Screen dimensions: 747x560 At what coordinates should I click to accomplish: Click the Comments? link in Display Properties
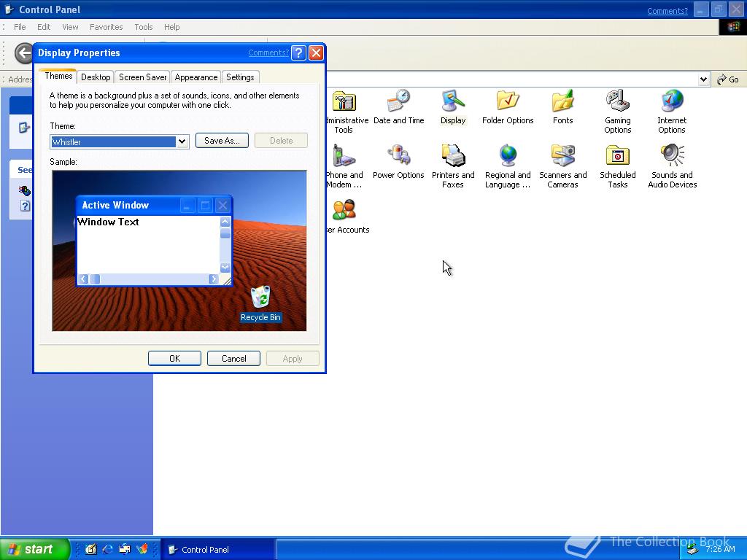tap(268, 52)
